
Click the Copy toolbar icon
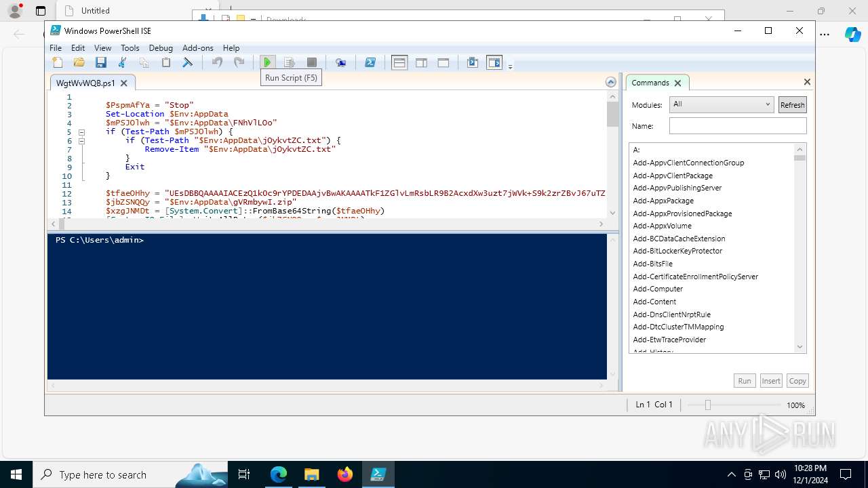coord(144,62)
